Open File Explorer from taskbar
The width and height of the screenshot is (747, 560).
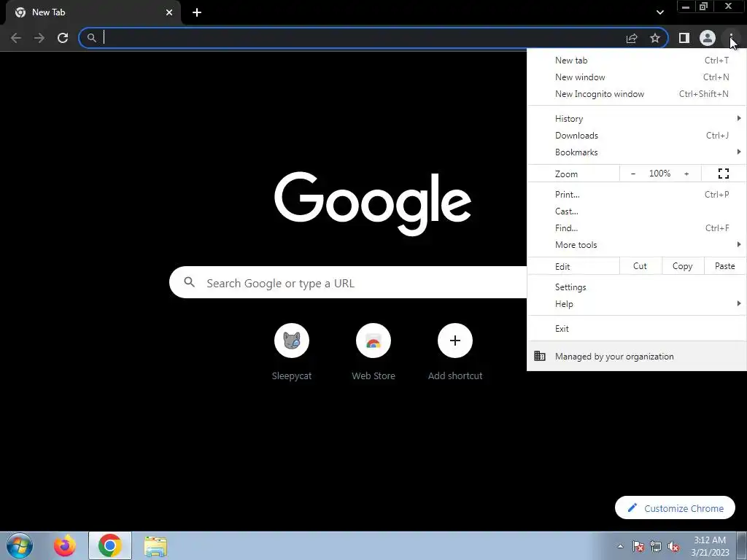coord(155,546)
